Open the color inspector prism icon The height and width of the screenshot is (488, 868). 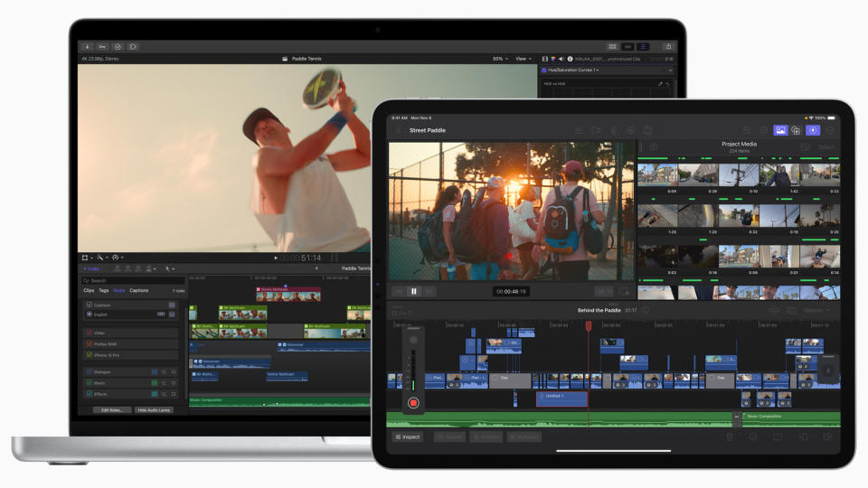(553, 59)
